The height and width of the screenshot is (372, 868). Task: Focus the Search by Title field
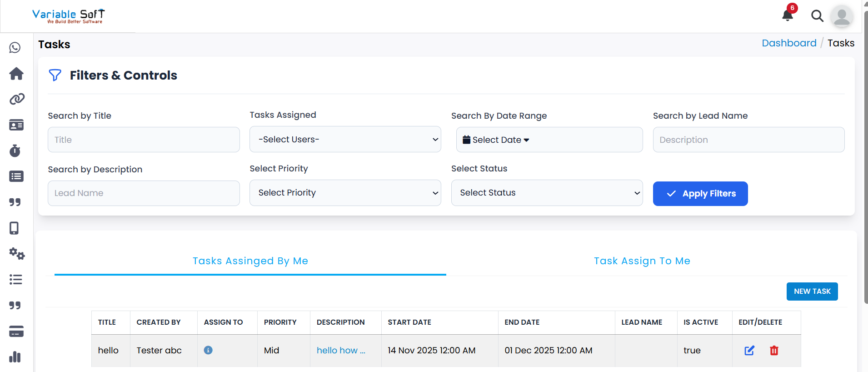(144, 140)
